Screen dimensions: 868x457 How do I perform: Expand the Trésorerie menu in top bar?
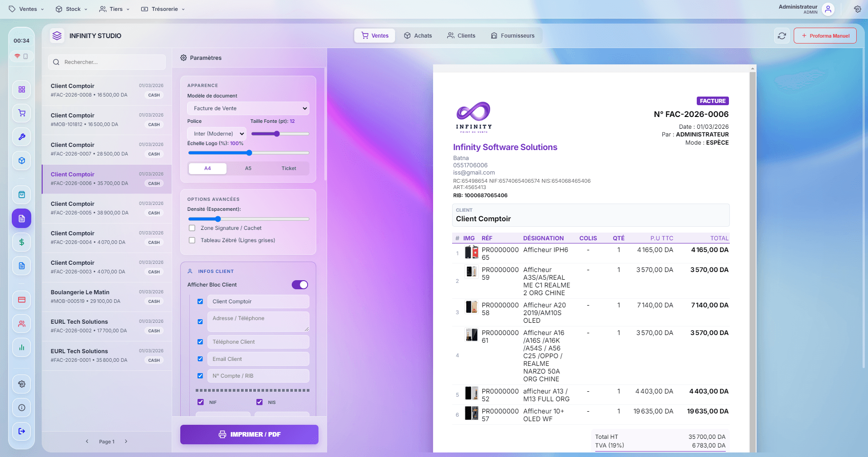(162, 9)
